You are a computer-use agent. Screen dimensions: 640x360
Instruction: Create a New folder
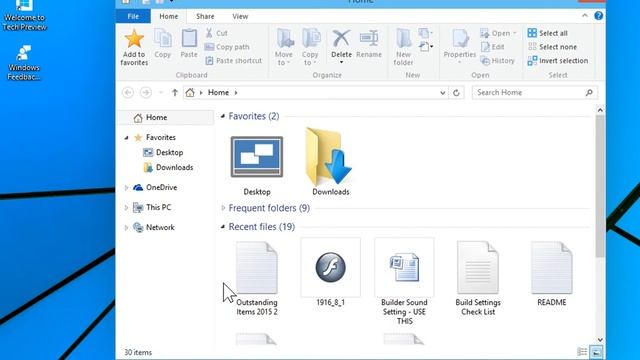403,47
